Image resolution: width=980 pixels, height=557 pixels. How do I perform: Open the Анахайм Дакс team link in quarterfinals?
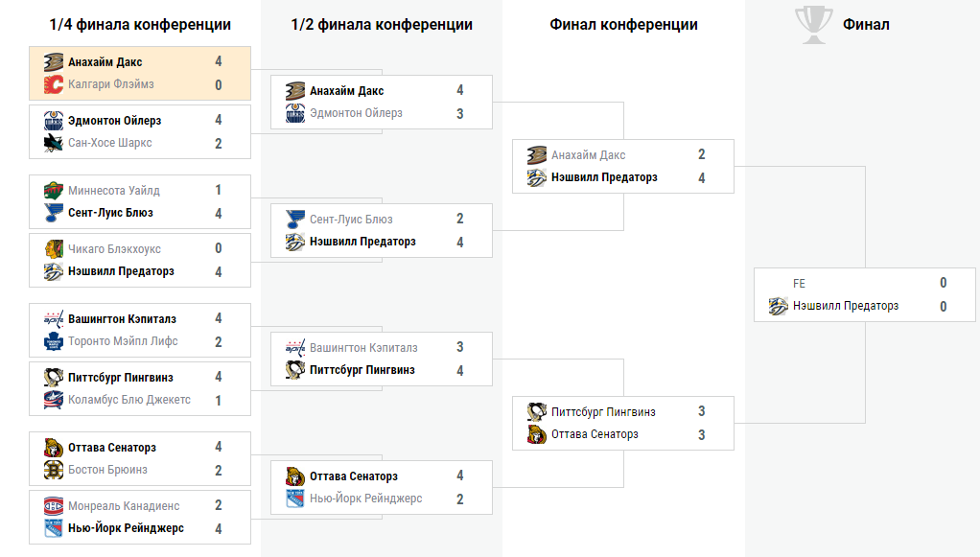point(105,62)
